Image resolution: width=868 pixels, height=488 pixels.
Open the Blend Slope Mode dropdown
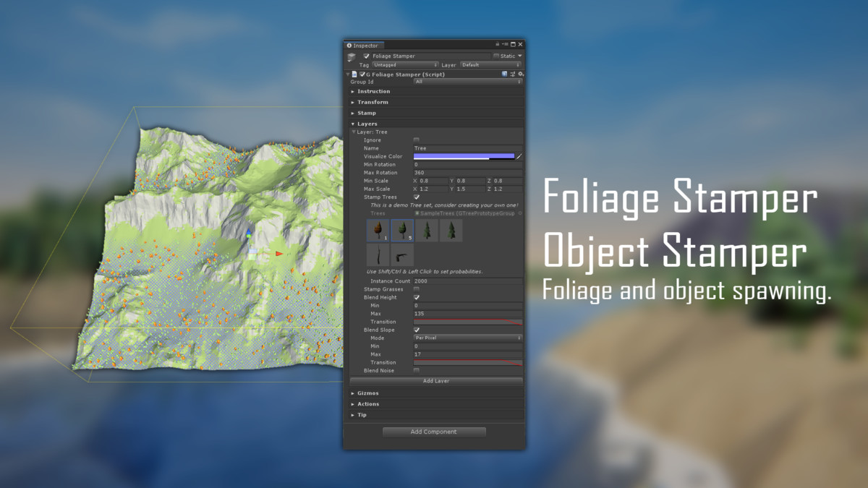[467, 338]
